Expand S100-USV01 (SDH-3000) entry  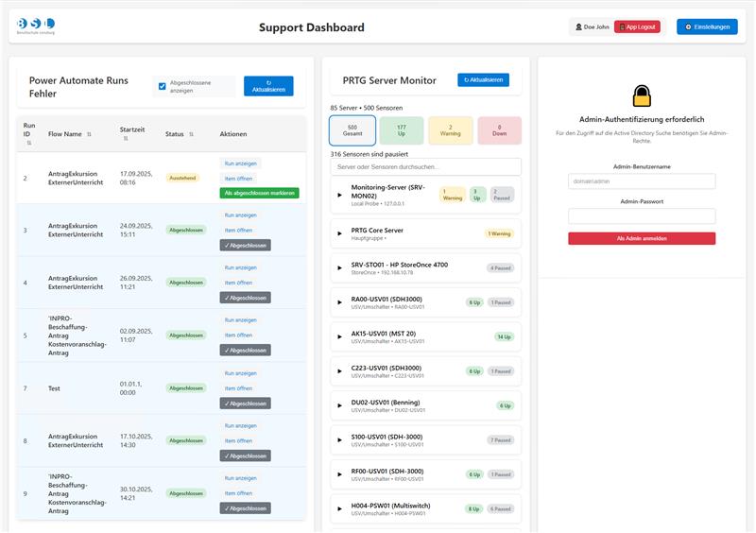coord(340,439)
